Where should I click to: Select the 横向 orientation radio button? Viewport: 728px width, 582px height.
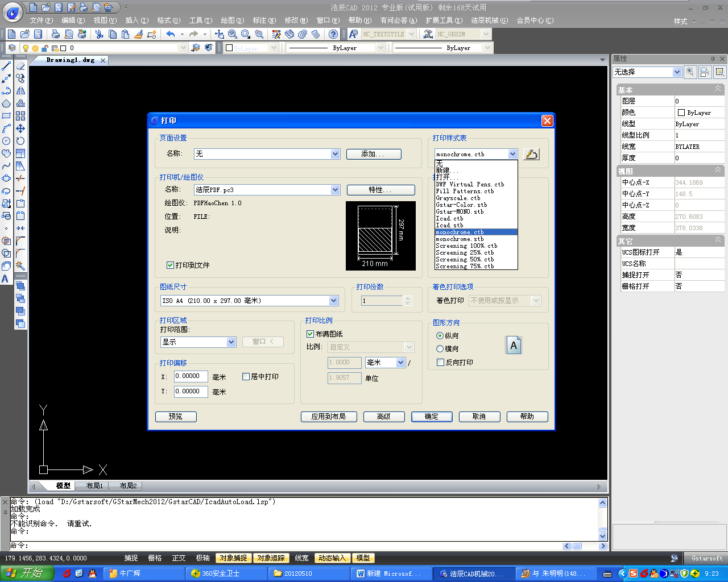tap(440, 348)
